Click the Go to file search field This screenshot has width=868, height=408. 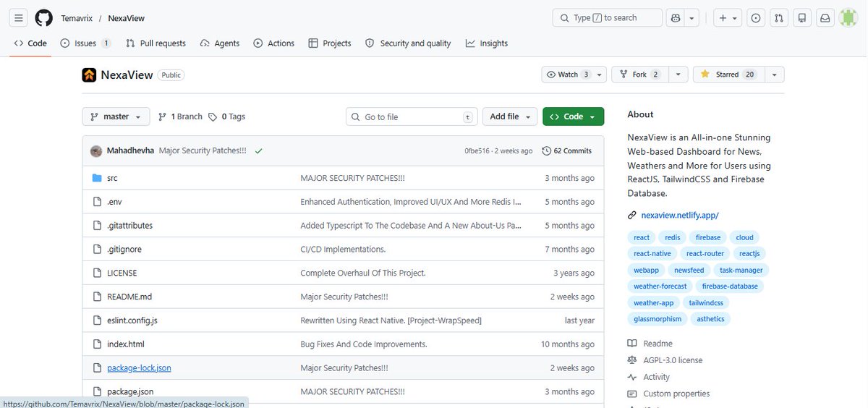[x=412, y=116]
